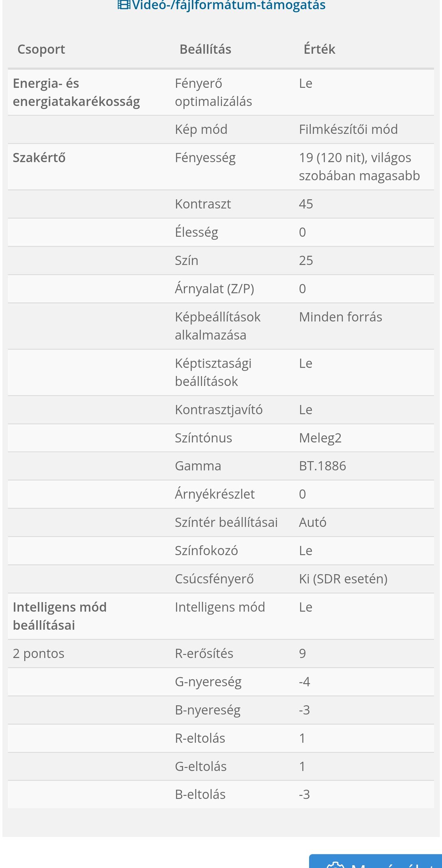Click the Beállítás column header
The width and height of the screenshot is (442, 868).
click(205, 49)
